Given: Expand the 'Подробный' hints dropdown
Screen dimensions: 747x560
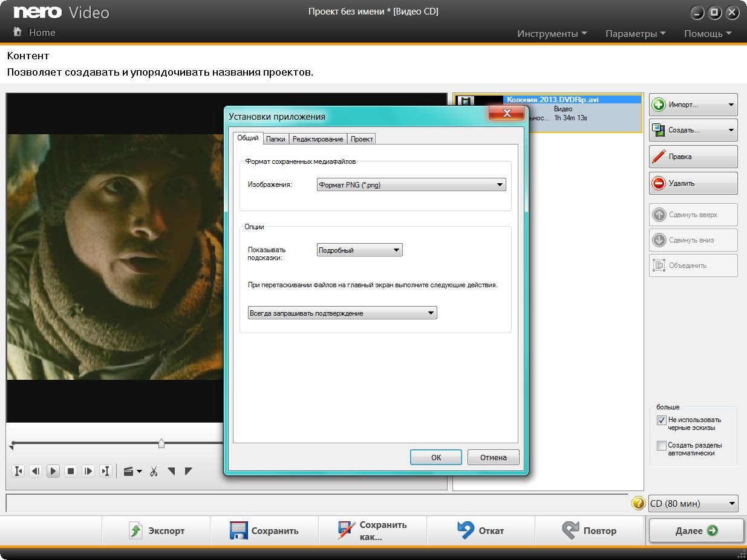Looking at the screenshot, I should [359, 250].
